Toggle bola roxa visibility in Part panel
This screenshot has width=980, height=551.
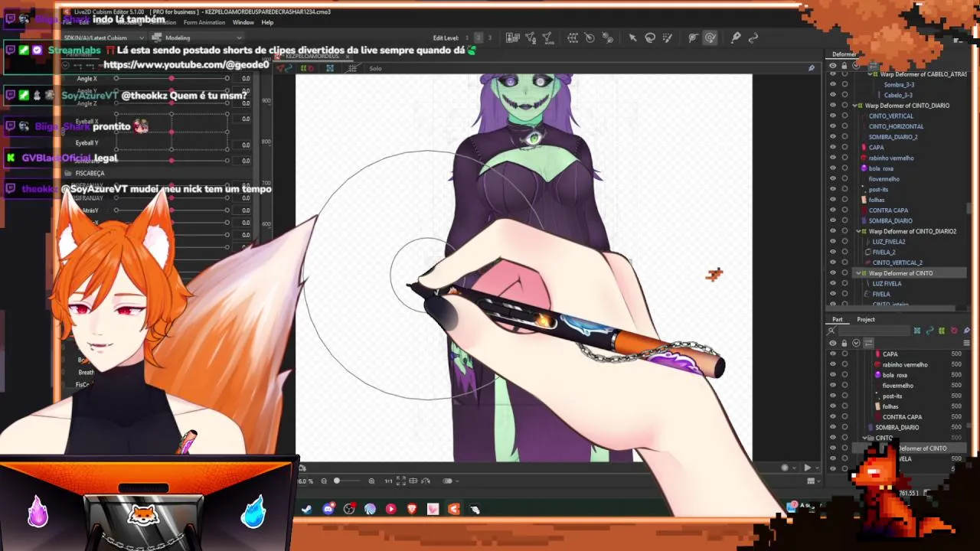coord(833,375)
